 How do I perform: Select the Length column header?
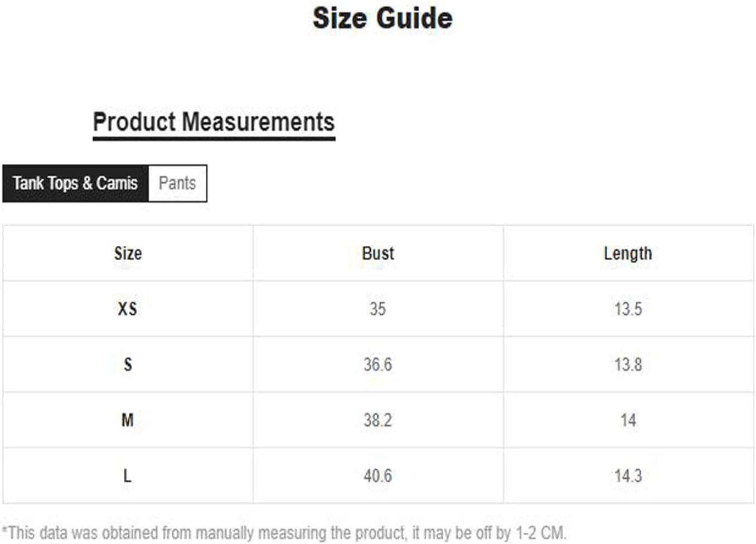point(628,254)
